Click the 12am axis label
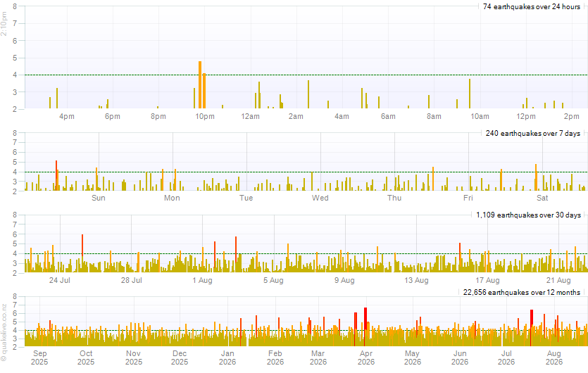588x373 pixels. (250, 117)
